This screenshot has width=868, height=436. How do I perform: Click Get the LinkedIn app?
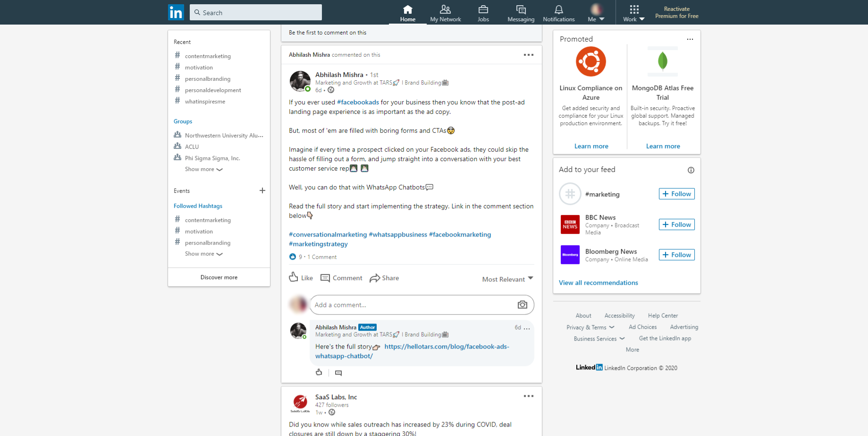pos(665,338)
